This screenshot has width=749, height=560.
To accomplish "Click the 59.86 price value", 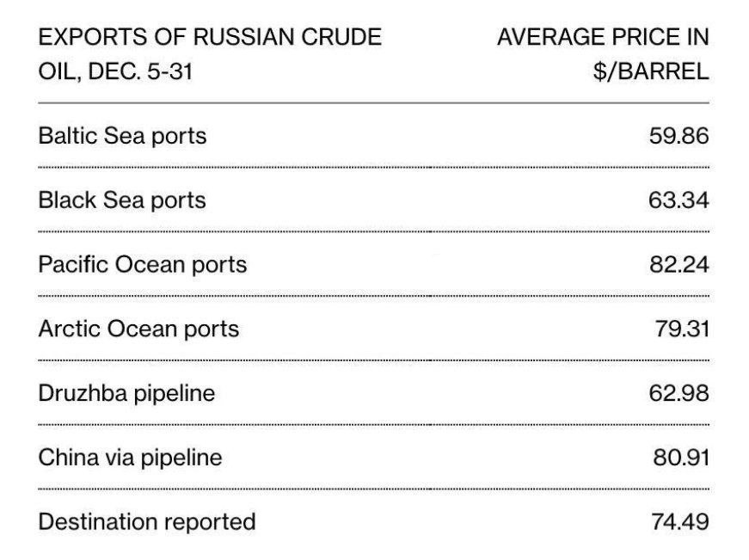I will [678, 136].
